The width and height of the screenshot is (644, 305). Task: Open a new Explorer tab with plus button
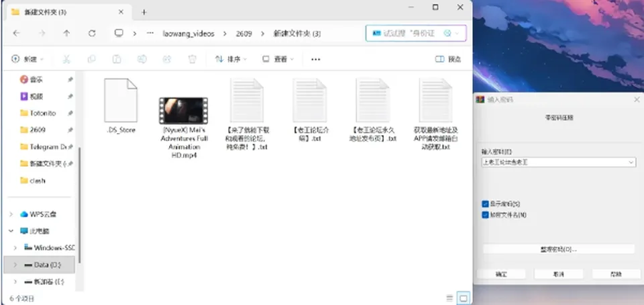pos(144,12)
